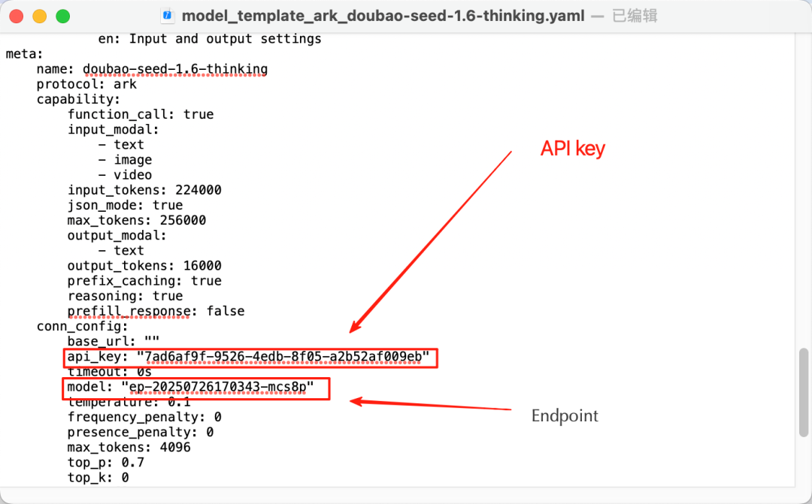The width and height of the screenshot is (812, 504).
Task: Click the 'meta:' line
Action: point(24,54)
